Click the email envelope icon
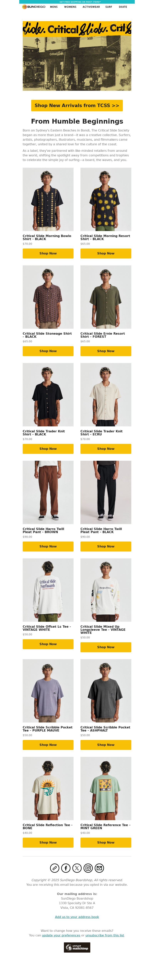This screenshot has height=980, width=154. click(x=100, y=868)
